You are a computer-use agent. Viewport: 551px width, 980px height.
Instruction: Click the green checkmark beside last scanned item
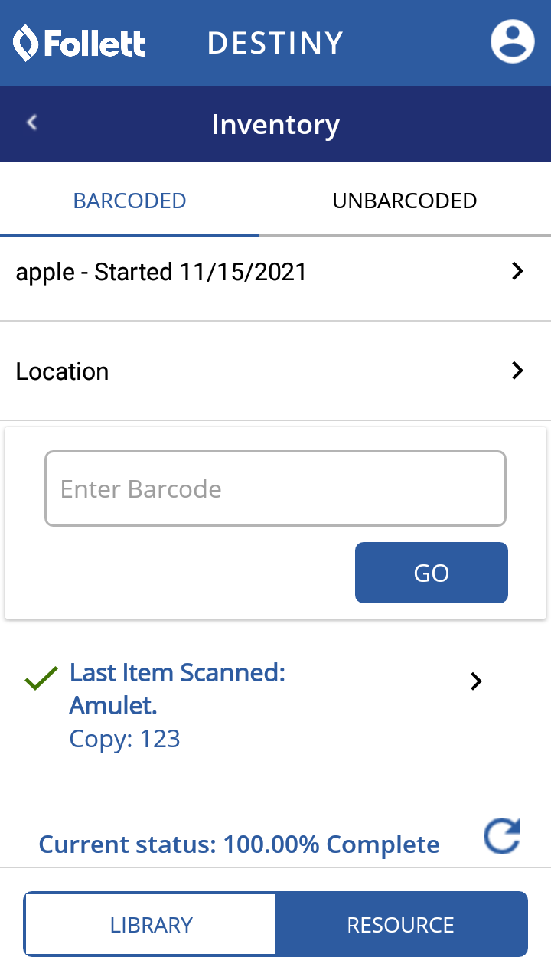pyautogui.click(x=41, y=678)
